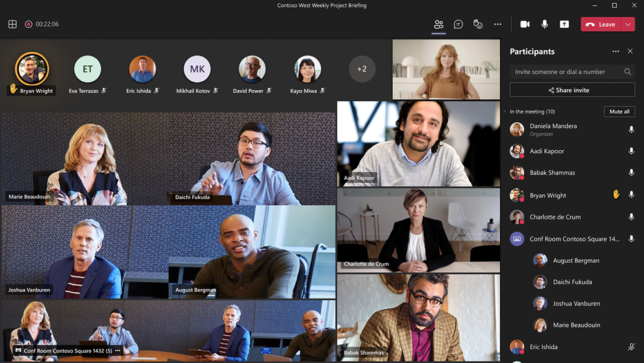Click the Conf Room Contoso Square room icon
Screen dimensions: 644x363
click(x=516, y=239)
